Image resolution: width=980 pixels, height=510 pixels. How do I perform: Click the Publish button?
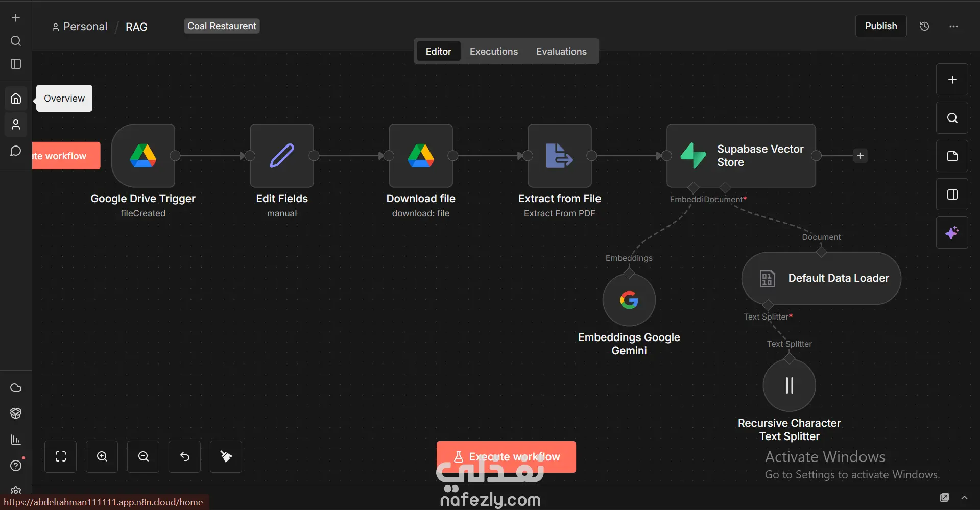click(x=881, y=26)
